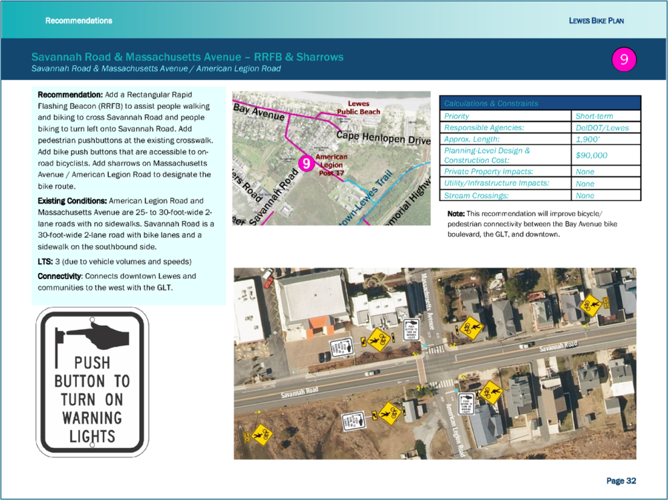Click tilted push-button sign in the parking lot
Viewport: 668px width, 500px height.
[342, 348]
